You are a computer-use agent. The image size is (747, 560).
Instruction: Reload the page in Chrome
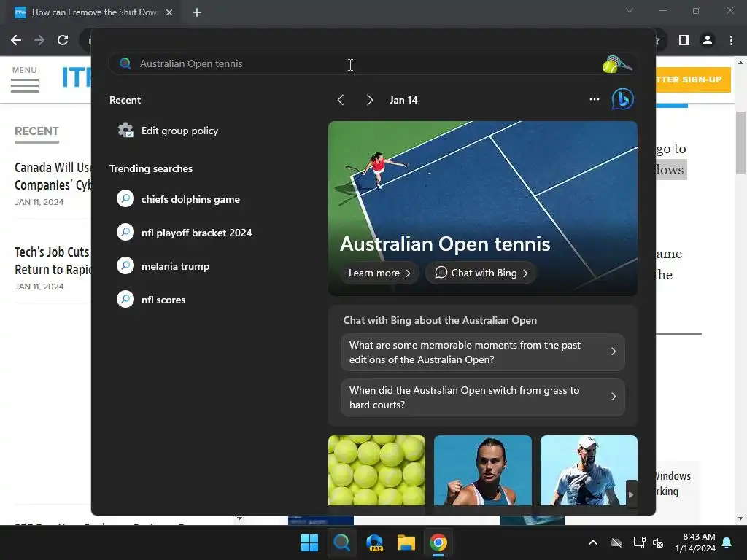[63, 40]
